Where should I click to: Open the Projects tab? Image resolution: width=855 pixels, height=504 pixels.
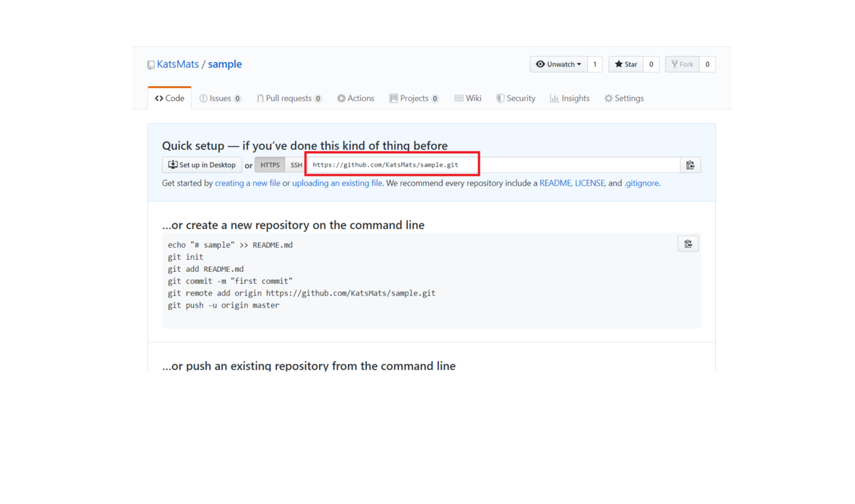(x=414, y=98)
